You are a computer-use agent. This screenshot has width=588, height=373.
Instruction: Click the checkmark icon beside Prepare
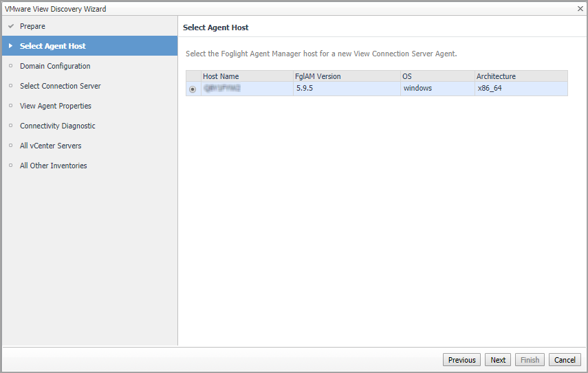pos(10,26)
